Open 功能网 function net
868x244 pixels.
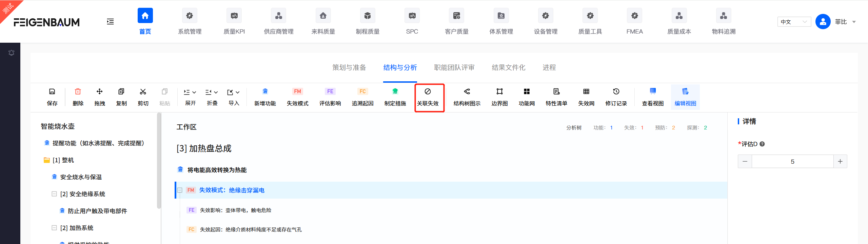(x=527, y=97)
